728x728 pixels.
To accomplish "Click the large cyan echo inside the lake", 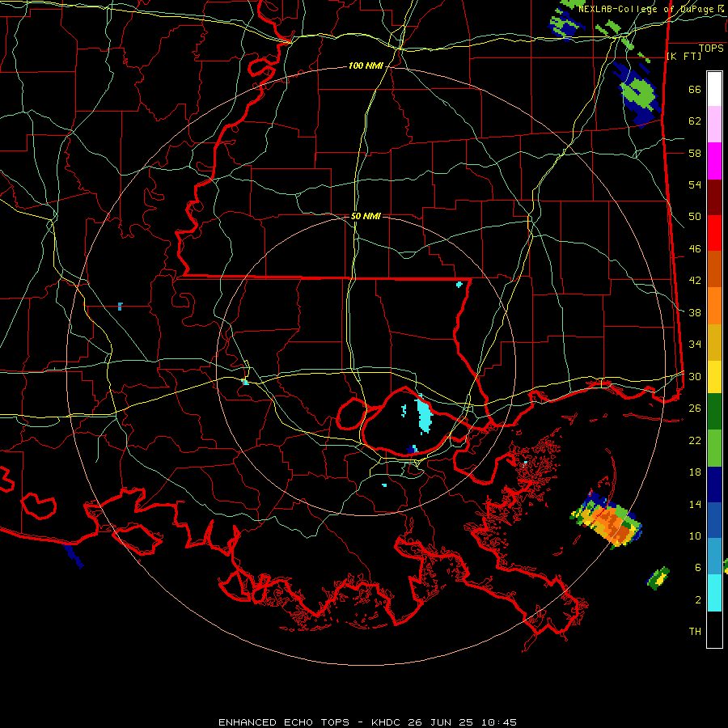I will click(x=423, y=415).
